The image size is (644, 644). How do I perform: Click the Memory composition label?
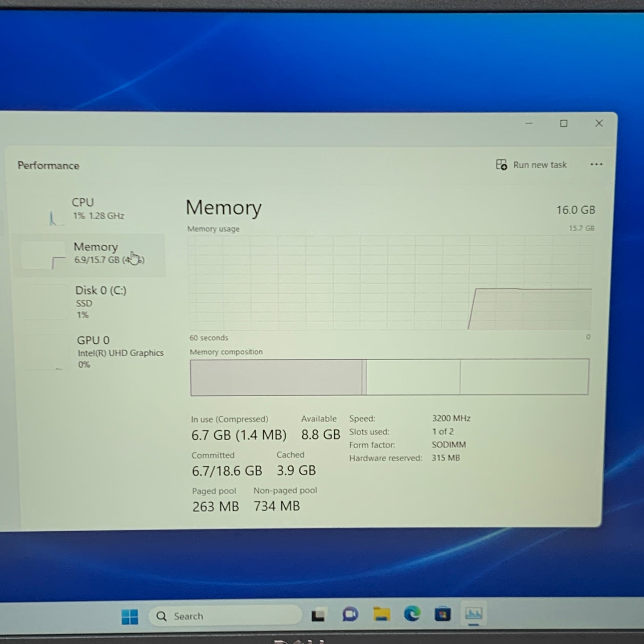tap(226, 352)
